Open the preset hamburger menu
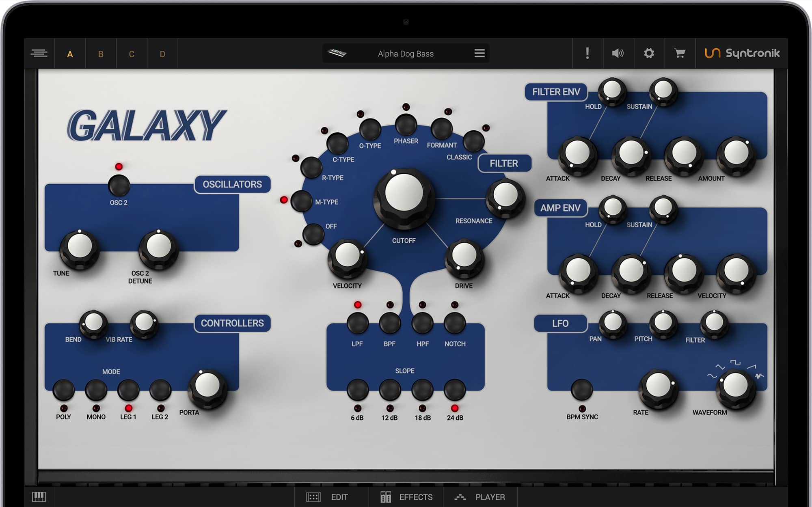This screenshot has height=507, width=812. 479,53
